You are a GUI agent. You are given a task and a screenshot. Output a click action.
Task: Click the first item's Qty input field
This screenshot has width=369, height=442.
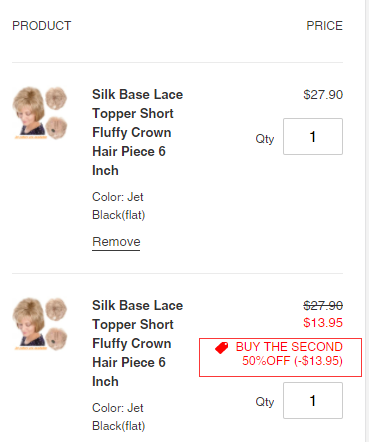(313, 136)
